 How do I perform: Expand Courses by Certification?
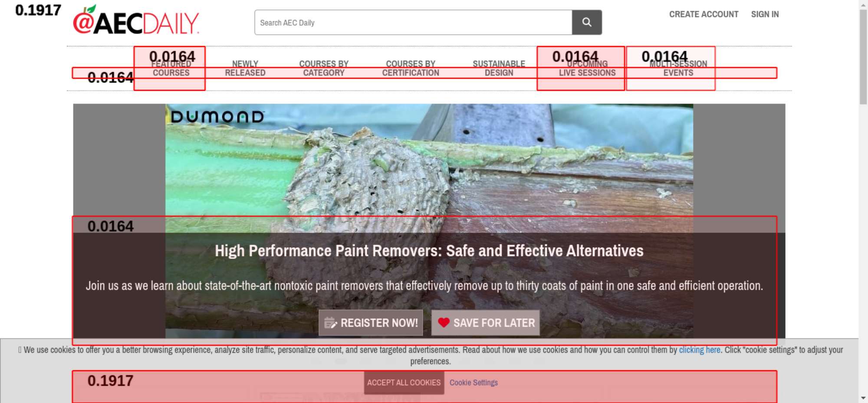411,69
